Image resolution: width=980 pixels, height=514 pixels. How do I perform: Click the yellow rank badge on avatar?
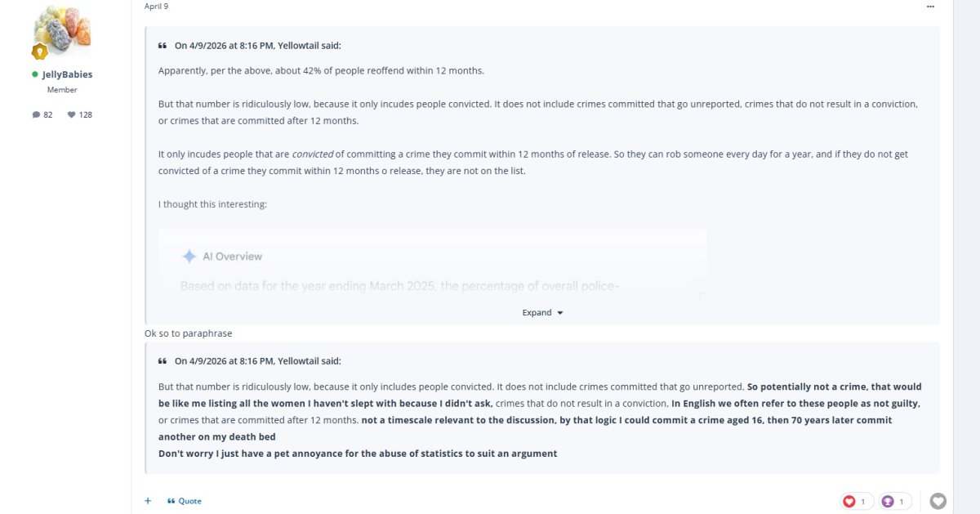pos(39,52)
